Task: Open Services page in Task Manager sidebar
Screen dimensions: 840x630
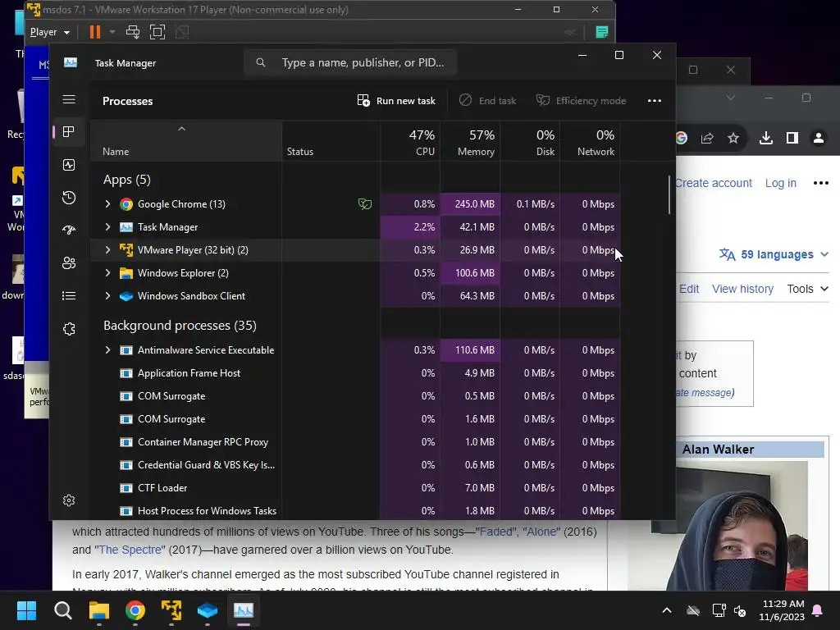Action: 69,329
